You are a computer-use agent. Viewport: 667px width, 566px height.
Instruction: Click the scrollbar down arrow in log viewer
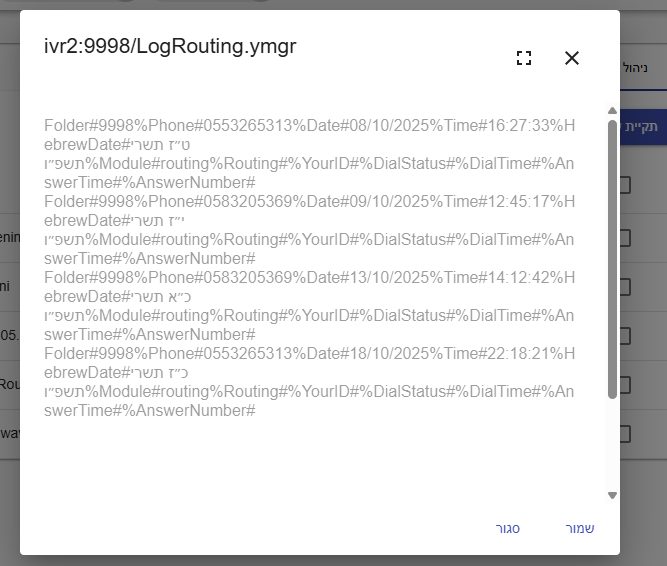(612, 494)
